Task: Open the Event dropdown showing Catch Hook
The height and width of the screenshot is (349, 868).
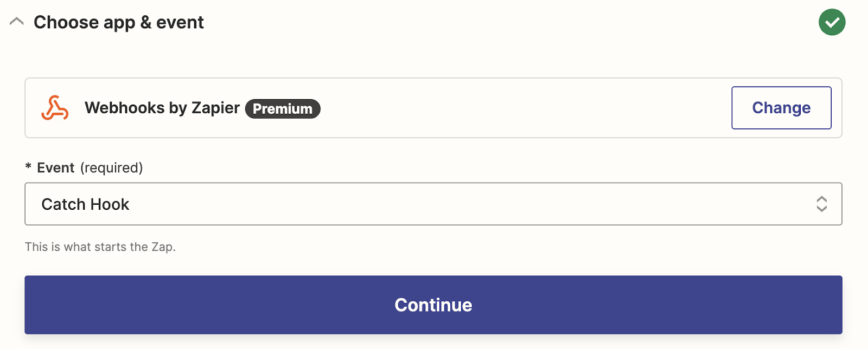Action: click(433, 204)
